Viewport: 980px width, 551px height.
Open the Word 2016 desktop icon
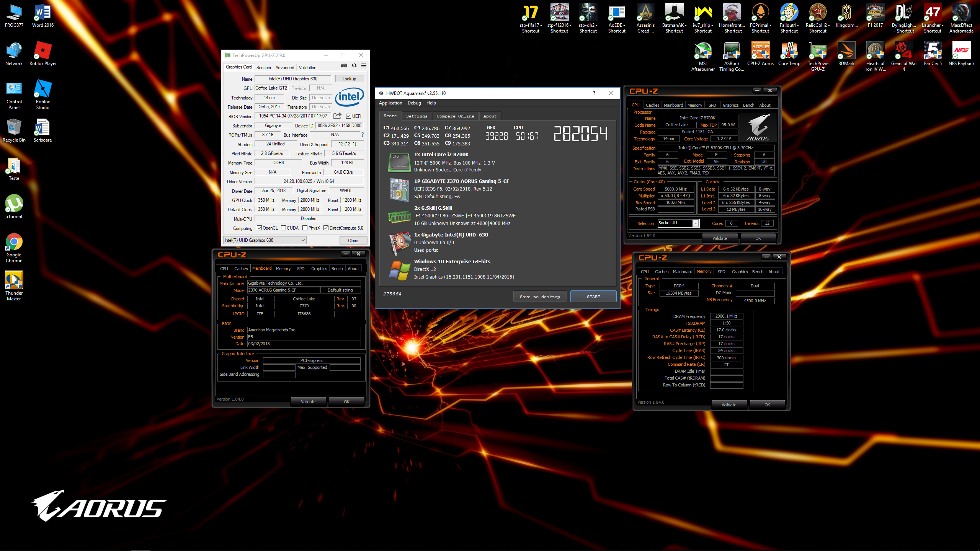(x=43, y=16)
